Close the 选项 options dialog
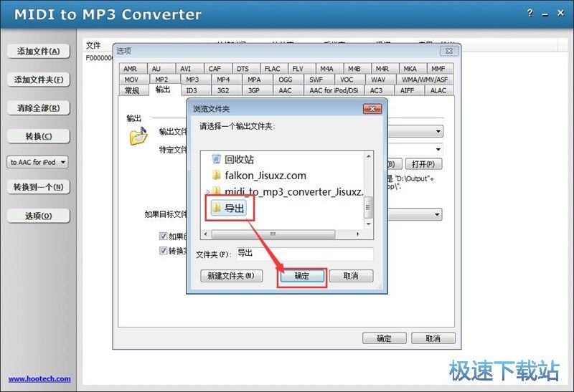The width and height of the screenshot is (574, 392). click(x=449, y=51)
